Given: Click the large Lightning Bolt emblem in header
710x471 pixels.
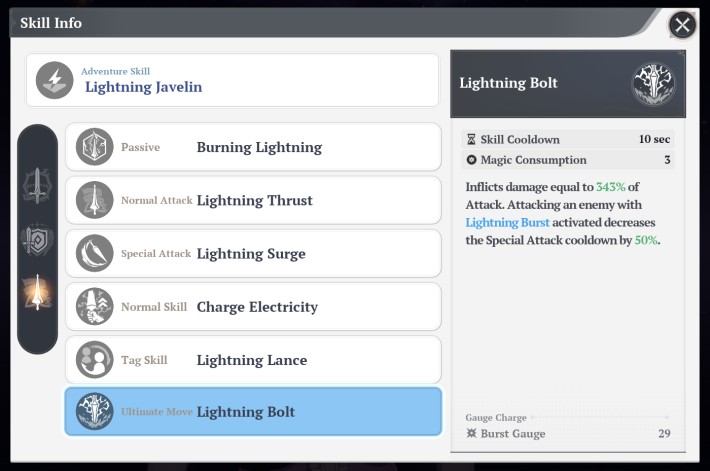Looking at the screenshot, I should click(653, 84).
